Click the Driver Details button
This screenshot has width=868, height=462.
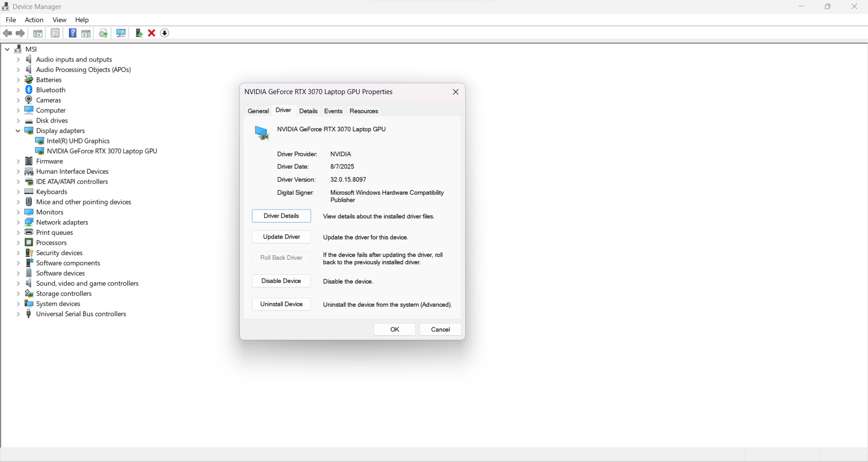point(281,216)
